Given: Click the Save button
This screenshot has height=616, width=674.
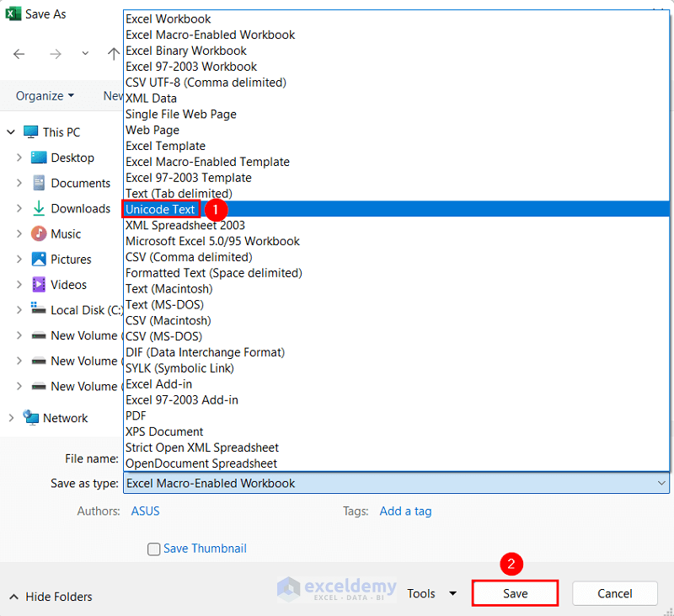Looking at the screenshot, I should [x=515, y=593].
